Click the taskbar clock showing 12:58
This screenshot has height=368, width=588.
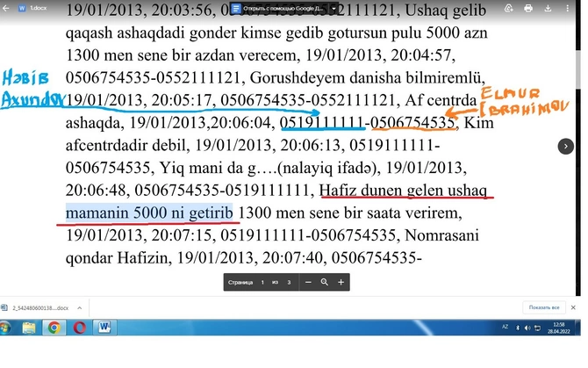point(559,328)
